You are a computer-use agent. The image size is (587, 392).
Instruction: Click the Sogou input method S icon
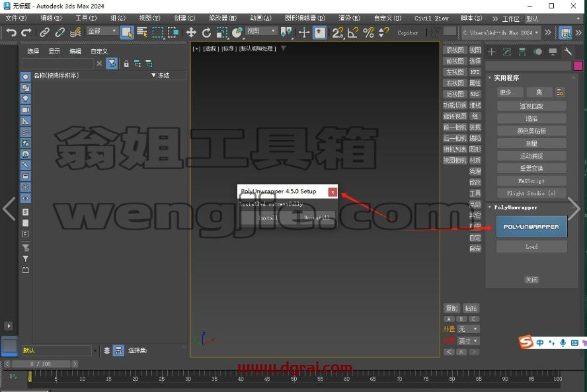(x=526, y=342)
